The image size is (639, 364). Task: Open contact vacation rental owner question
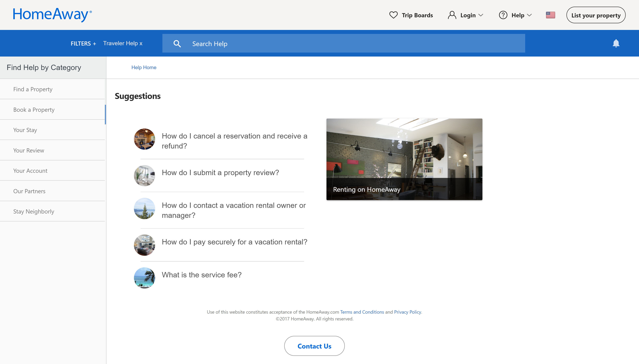click(234, 210)
